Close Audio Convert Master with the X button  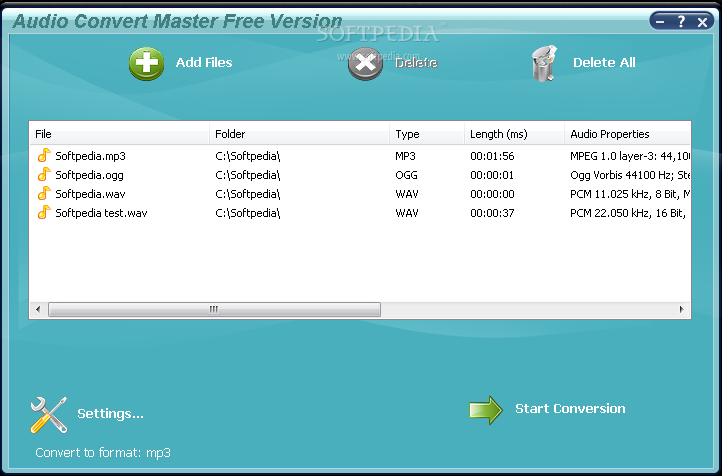[x=702, y=22]
